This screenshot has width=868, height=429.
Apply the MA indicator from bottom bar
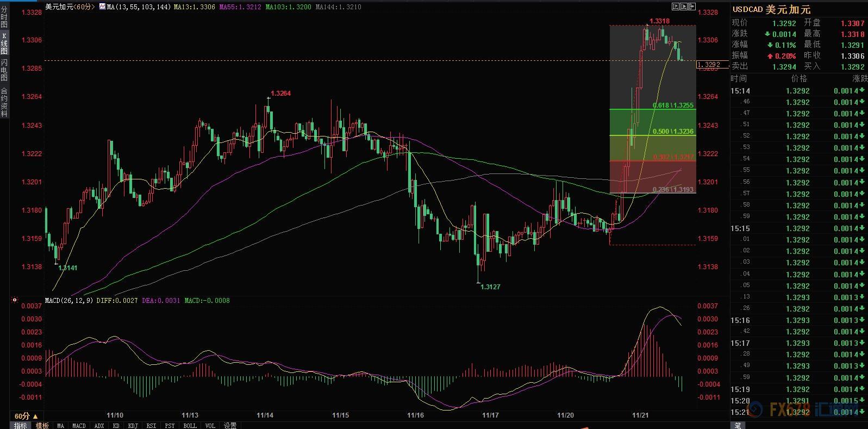tap(60, 426)
